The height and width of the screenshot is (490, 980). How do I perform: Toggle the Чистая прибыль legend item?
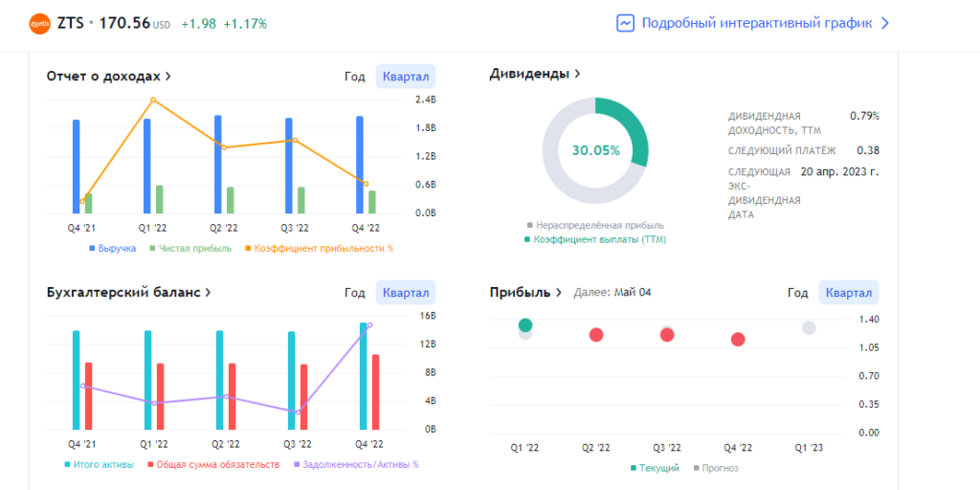[x=190, y=248]
